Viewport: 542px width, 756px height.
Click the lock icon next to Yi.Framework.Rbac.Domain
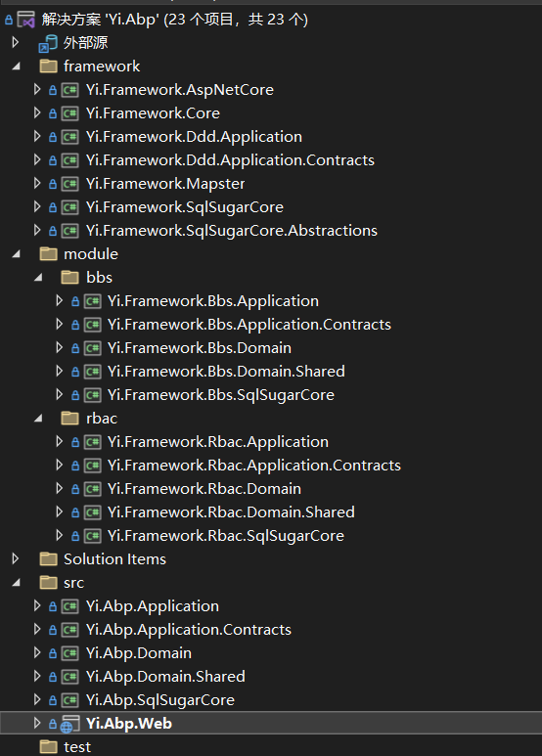pos(75,489)
